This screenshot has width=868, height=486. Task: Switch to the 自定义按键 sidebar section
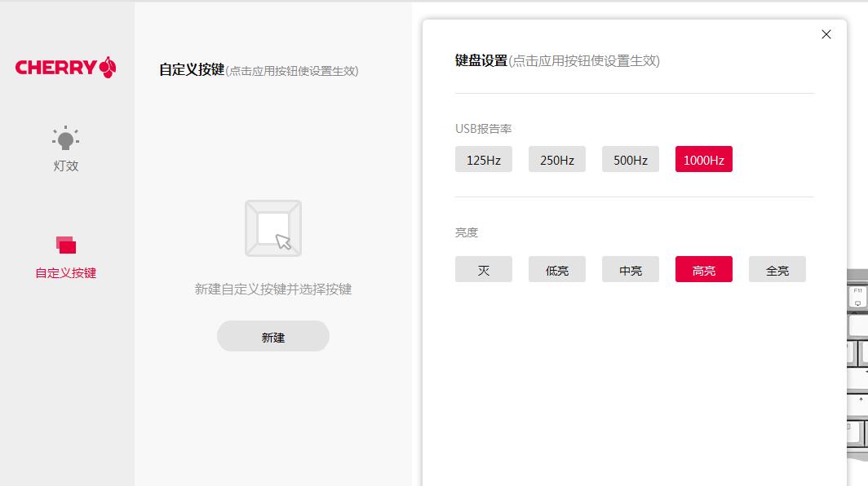click(x=65, y=273)
